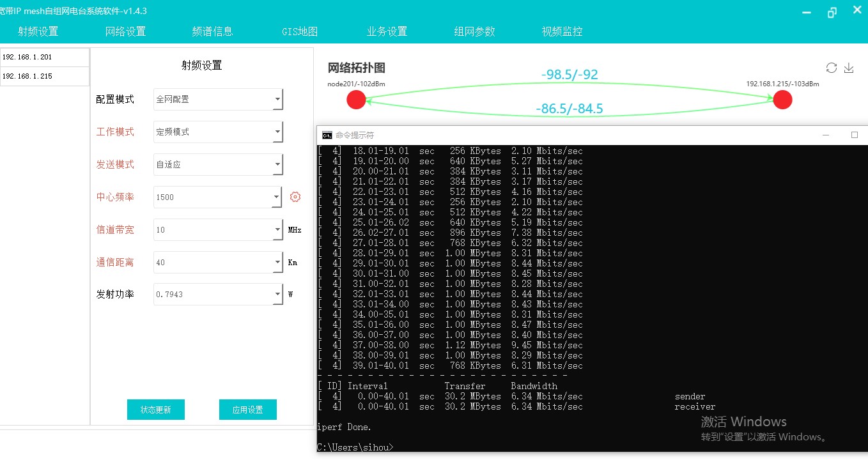Click the sender summary row in console
This screenshot has height=462, width=868.
511,396
